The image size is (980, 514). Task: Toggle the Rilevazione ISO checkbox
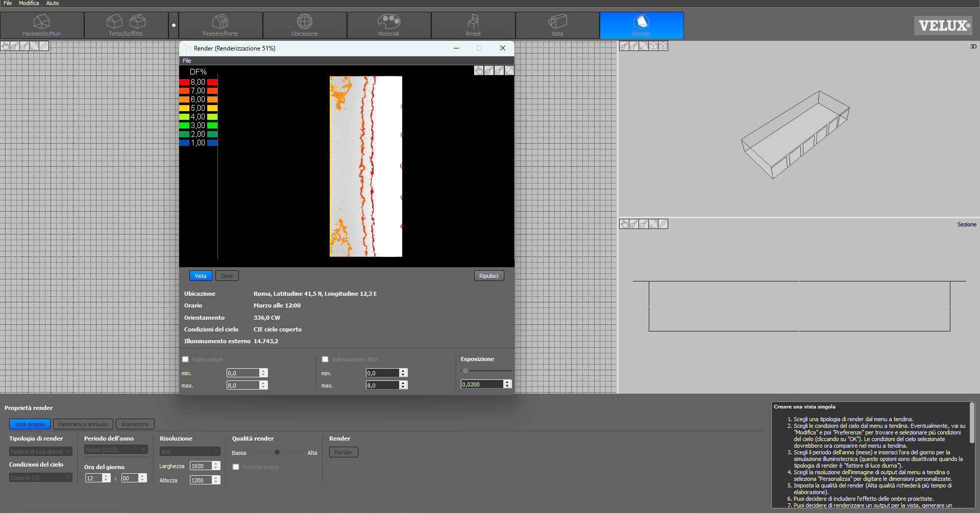325,359
